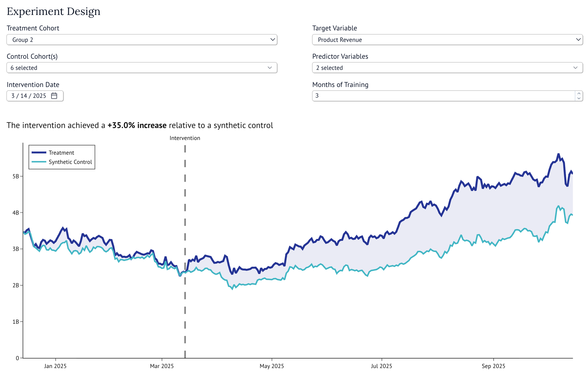This screenshot has width=588, height=380.
Task: Decrement Months of Training with down arrow
Action: click(x=579, y=98)
